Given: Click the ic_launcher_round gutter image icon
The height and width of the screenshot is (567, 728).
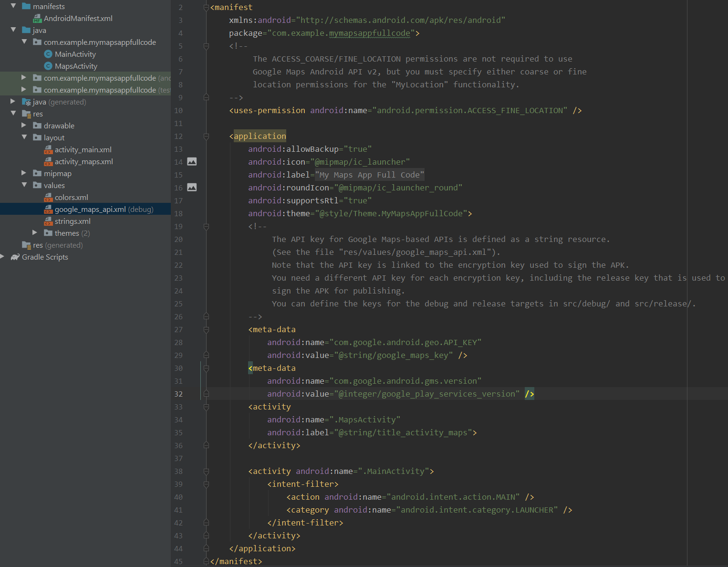Looking at the screenshot, I should tap(192, 188).
